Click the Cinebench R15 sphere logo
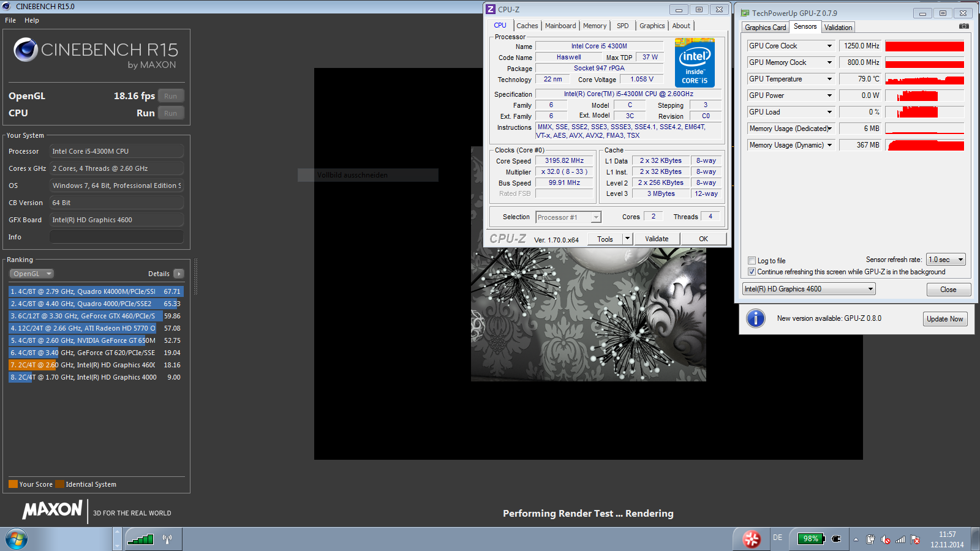Viewport: 980px width, 551px height. (x=26, y=50)
